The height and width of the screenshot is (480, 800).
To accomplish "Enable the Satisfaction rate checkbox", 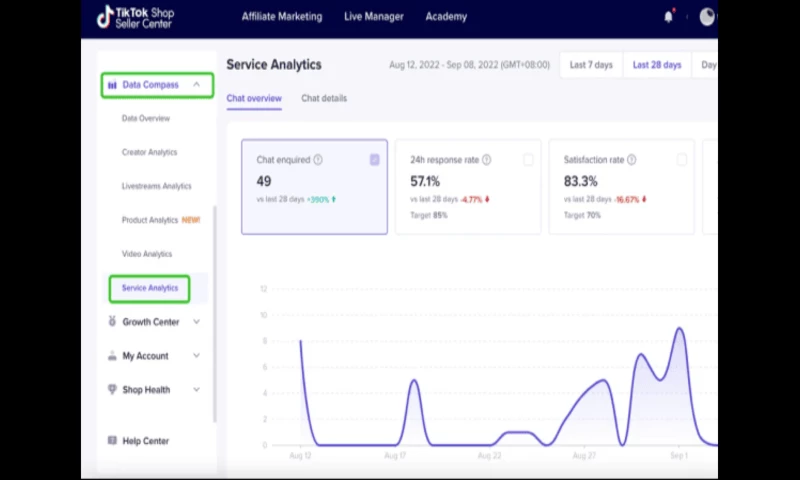I will point(682,160).
